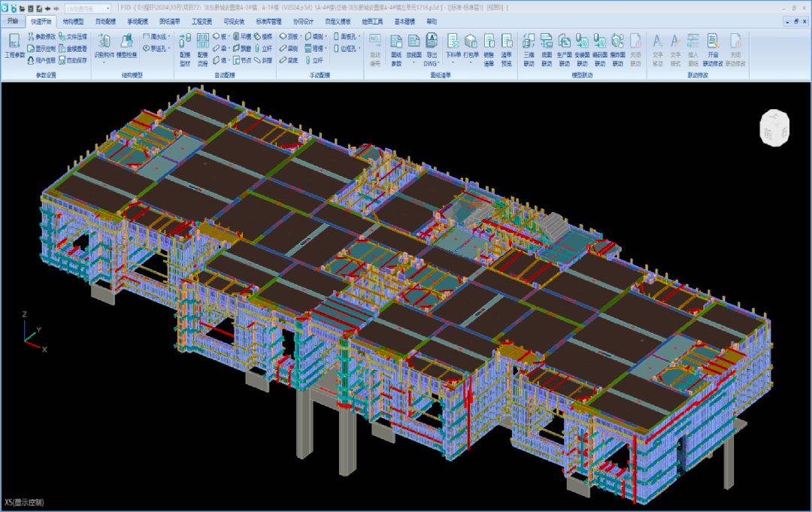Click the 识别构件 component recognition icon
The height and width of the screenshot is (512, 812).
(105, 46)
